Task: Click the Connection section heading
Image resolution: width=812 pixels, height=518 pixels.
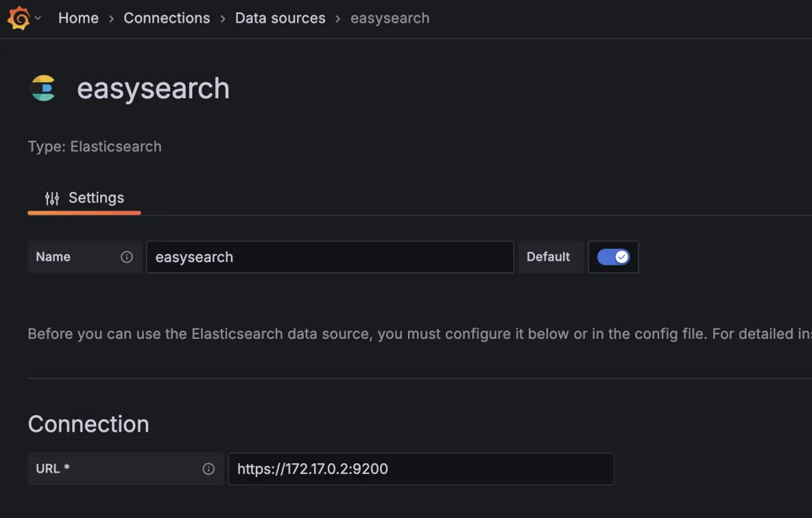Action: [89, 424]
